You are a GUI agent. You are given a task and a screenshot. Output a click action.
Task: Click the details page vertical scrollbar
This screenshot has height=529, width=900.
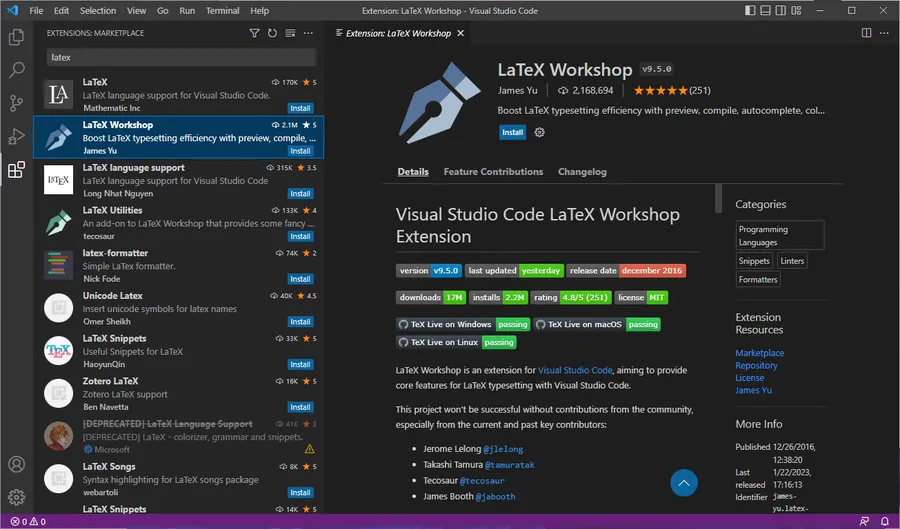[x=718, y=199]
